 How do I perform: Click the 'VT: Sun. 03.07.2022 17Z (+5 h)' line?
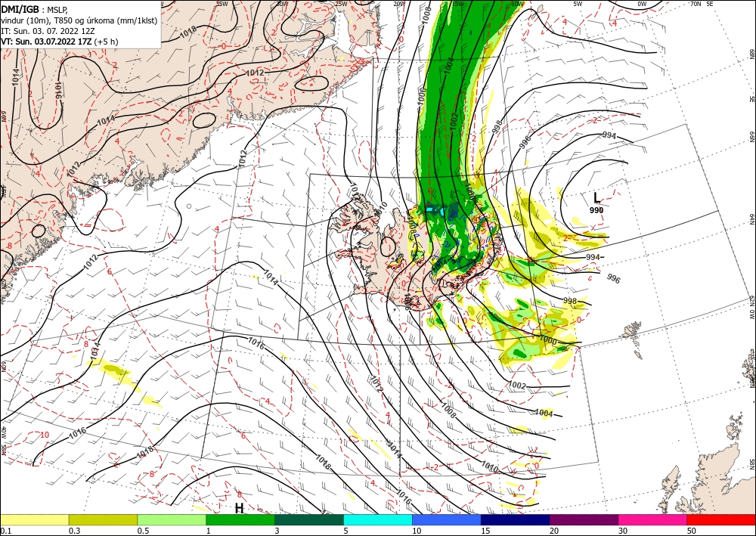[59, 42]
